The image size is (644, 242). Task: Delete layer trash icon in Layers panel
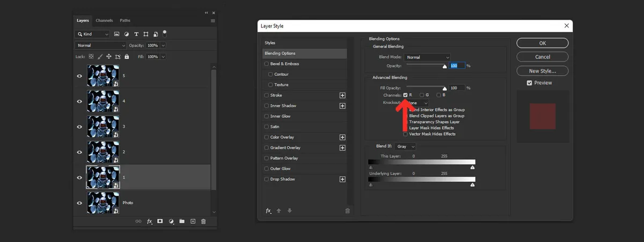pyautogui.click(x=203, y=221)
